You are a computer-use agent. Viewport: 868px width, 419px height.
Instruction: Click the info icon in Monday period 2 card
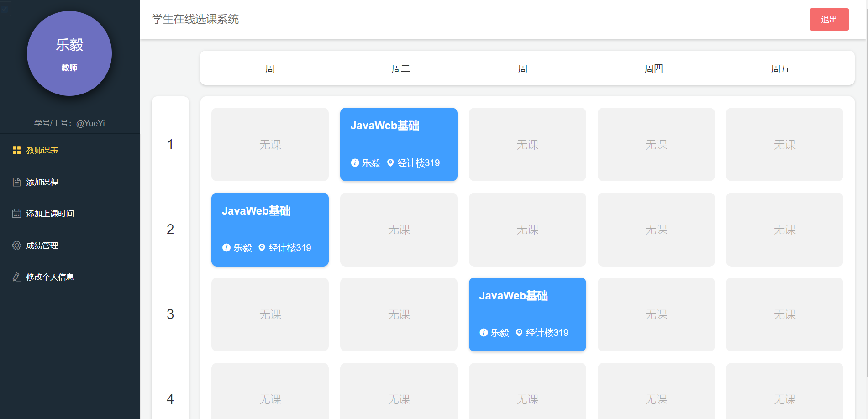226,248
